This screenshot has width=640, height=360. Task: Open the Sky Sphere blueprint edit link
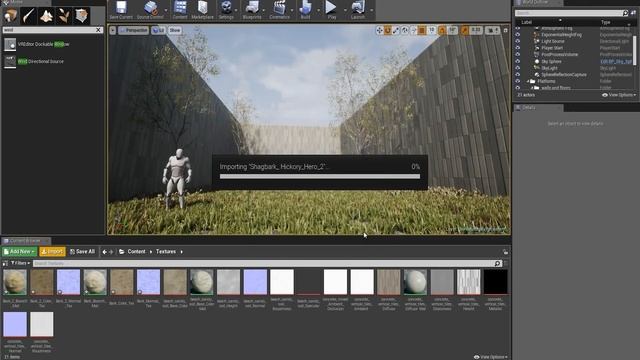616,62
